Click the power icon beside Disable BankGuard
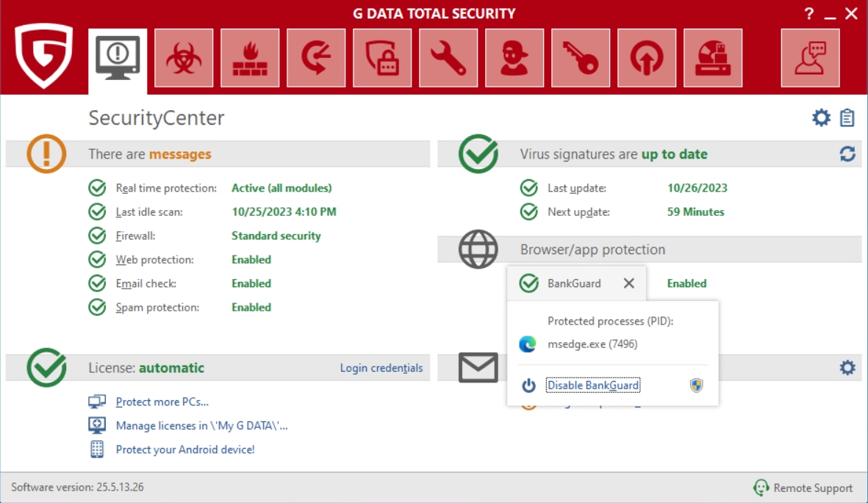 (528, 385)
